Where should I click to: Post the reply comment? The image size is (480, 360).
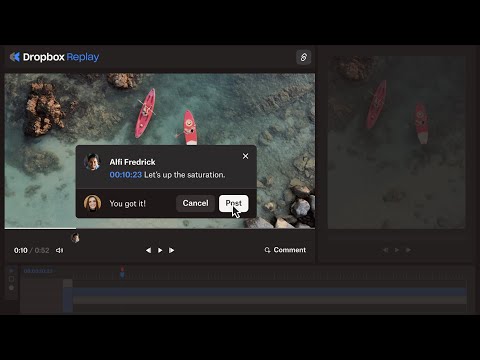click(233, 203)
